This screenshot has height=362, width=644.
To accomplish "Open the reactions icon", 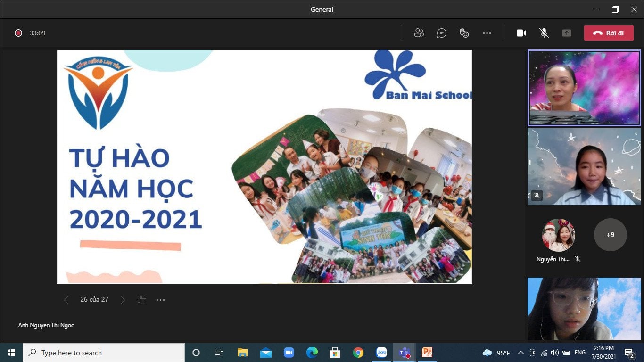I will point(464,33).
